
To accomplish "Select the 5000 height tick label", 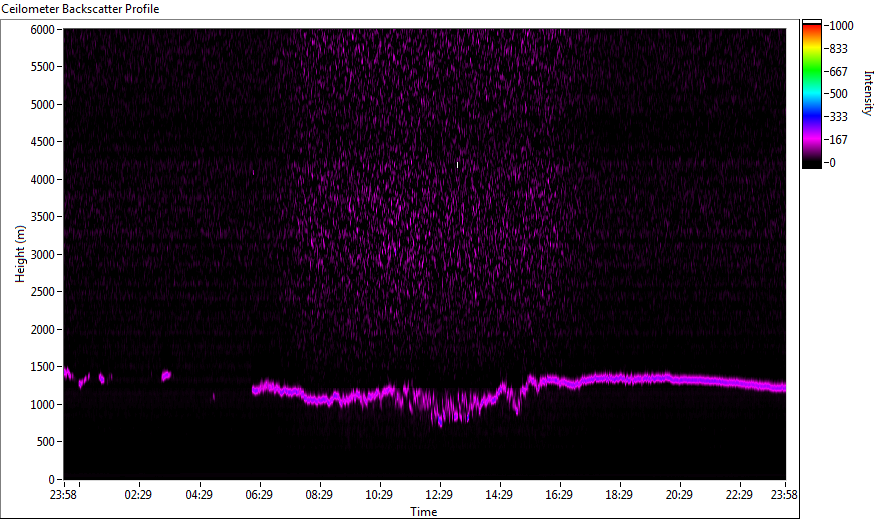I will (x=43, y=105).
